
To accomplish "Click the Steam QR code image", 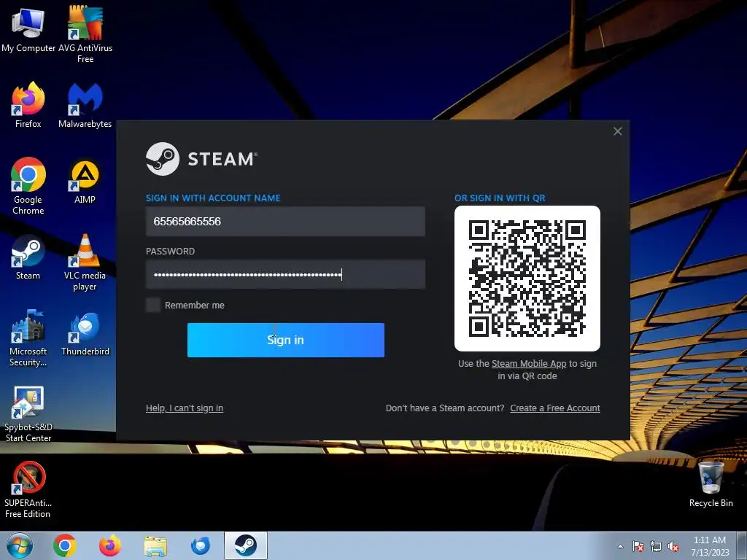I will (x=527, y=279).
